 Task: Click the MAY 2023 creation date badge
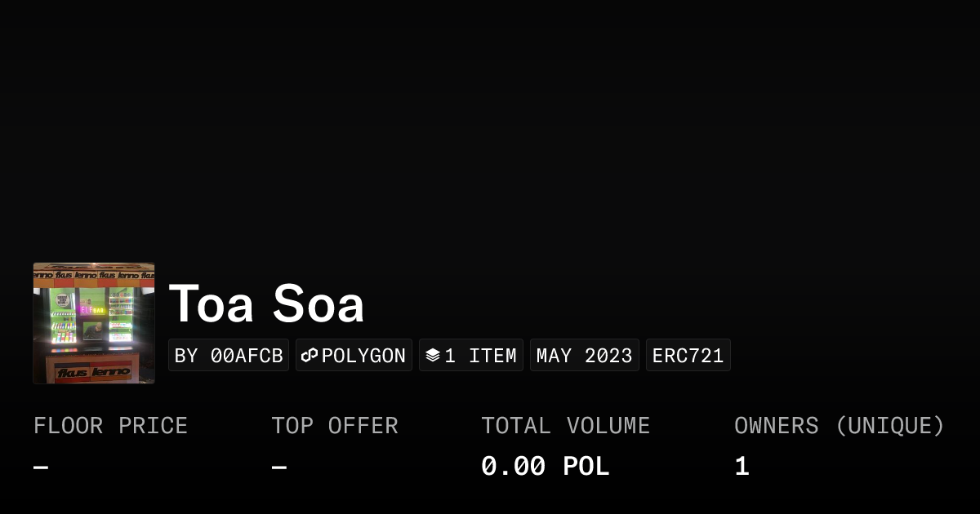[x=585, y=355]
